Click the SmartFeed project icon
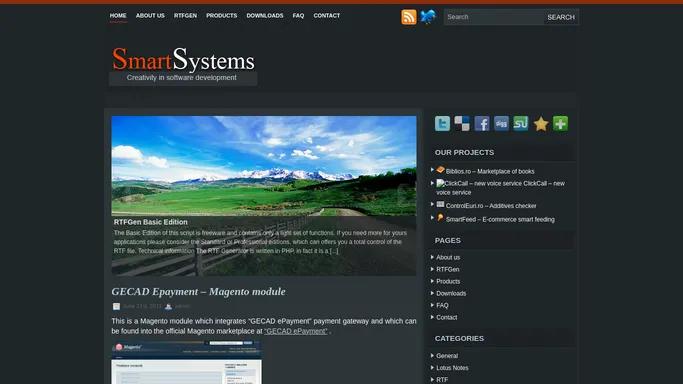683x384 pixels. 440,218
